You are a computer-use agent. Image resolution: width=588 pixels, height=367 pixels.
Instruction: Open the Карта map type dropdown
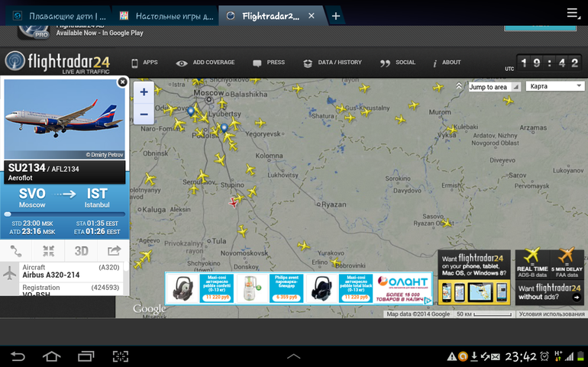tap(555, 86)
